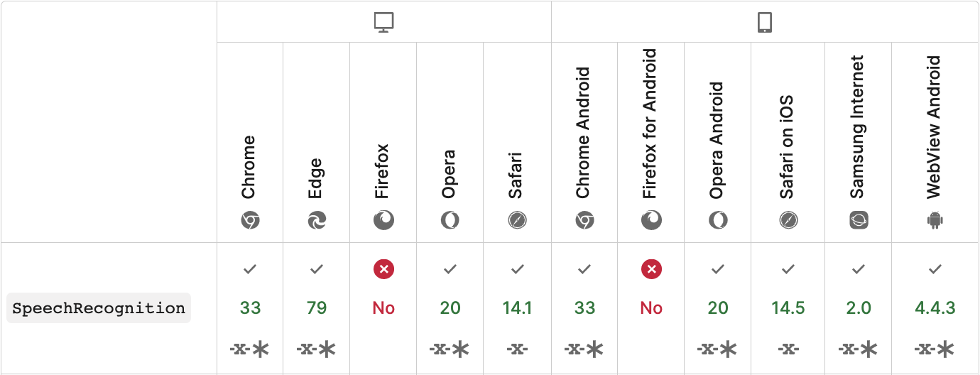Click the WebView Android robot icon
Image resolution: width=980 pixels, height=375 pixels.
935,221
